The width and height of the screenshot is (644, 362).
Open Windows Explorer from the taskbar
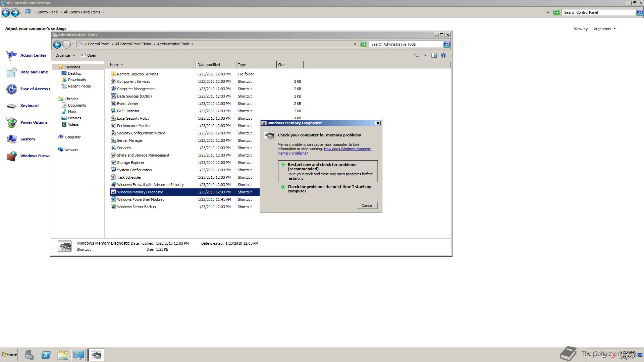[62, 355]
